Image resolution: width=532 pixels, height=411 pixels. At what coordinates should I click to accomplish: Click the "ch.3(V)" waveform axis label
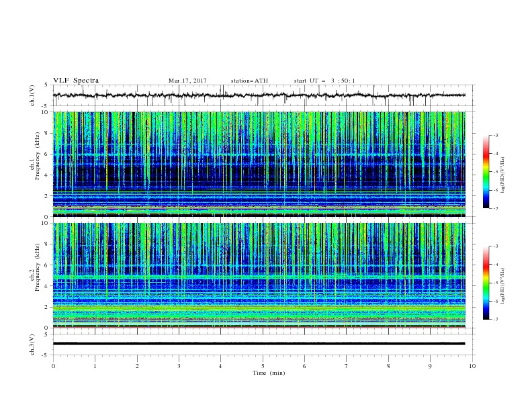[x=32, y=345]
